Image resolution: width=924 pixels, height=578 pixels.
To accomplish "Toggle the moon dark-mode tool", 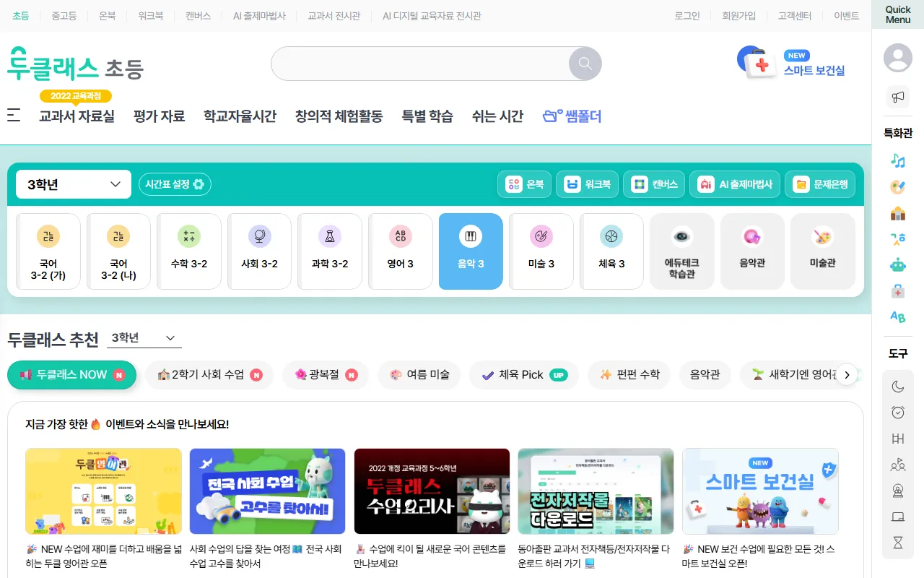I will (x=898, y=387).
